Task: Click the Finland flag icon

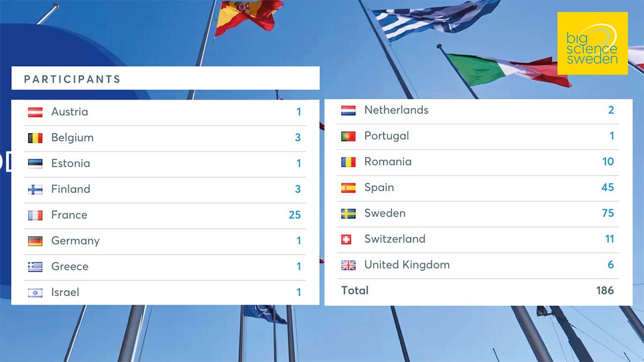Action: coord(35,189)
